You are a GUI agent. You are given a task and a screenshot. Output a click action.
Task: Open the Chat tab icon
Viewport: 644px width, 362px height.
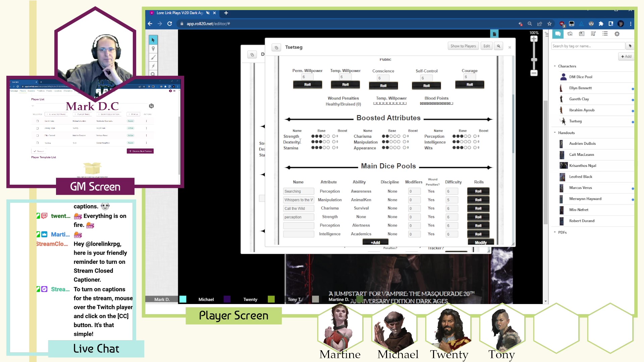coord(558,34)
